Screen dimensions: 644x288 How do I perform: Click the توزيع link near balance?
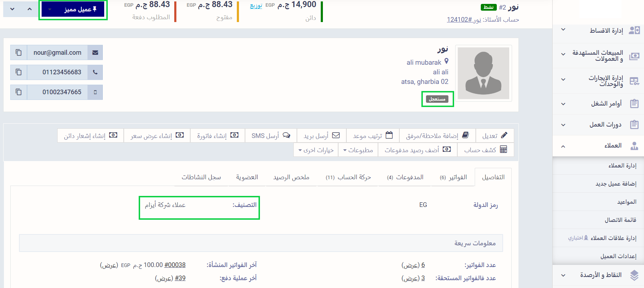(x=256, y=5)
